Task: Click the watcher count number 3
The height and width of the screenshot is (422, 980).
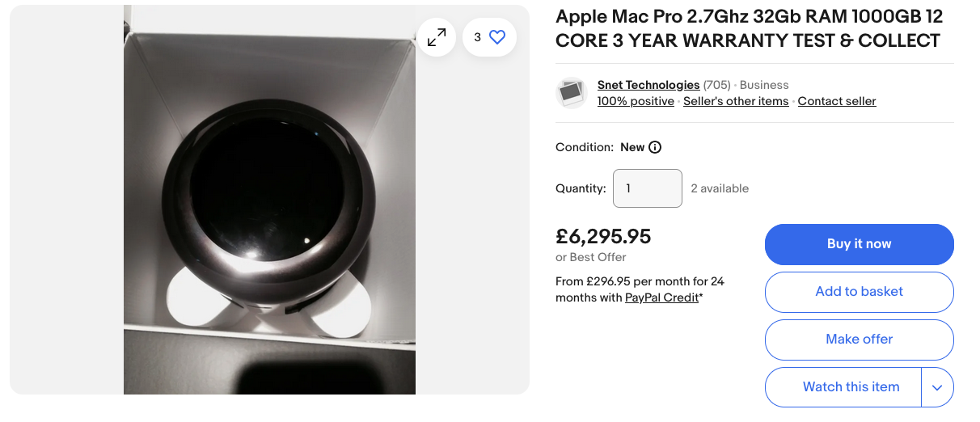Action: (x=478, y=37)
